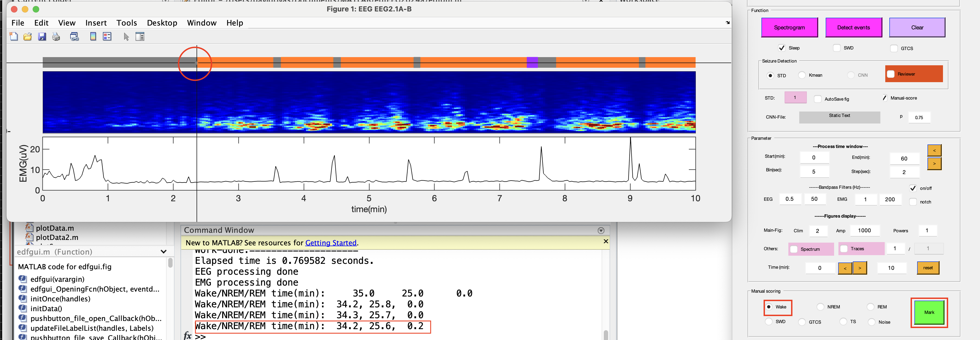Open the Command Window actions dropdown
980x340 pixels.
601,230
